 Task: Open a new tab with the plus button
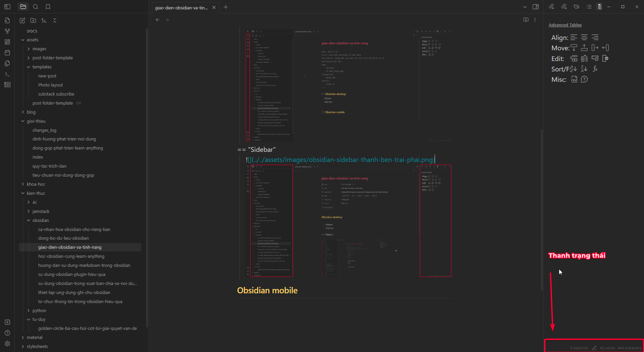pyautogui.click(x=226, y=7)
